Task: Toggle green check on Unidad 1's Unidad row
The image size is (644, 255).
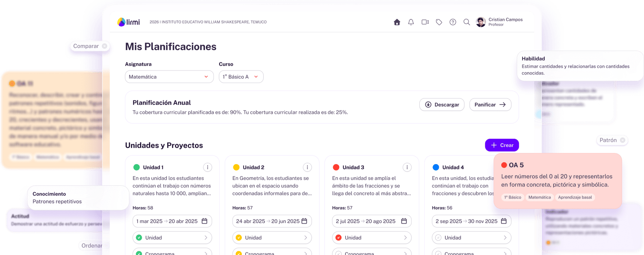Action: 139,238
